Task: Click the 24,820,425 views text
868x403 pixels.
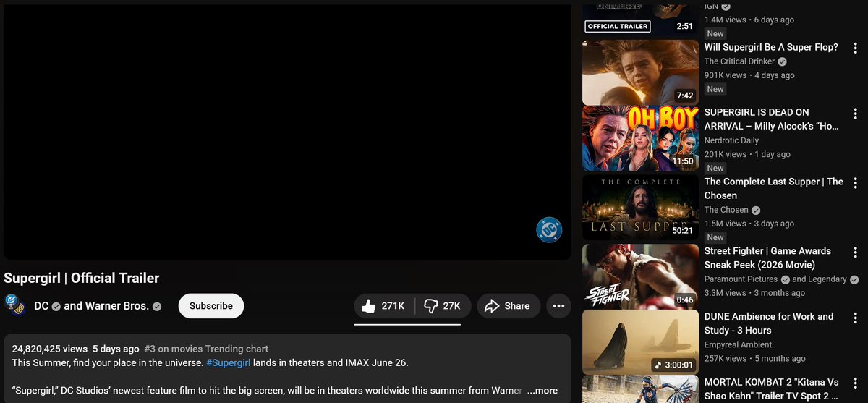Action: pyautogui.click(x=50, y=349)
